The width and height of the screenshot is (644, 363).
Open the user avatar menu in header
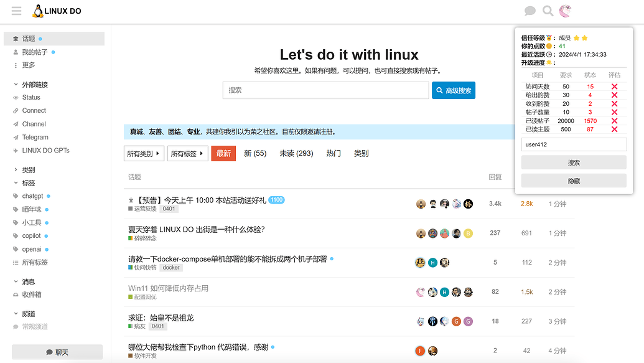565,11
